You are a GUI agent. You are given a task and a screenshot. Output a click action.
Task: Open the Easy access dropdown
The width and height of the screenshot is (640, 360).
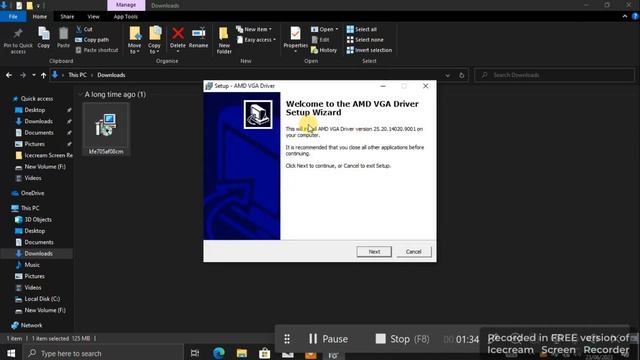(x=256, y=40)
